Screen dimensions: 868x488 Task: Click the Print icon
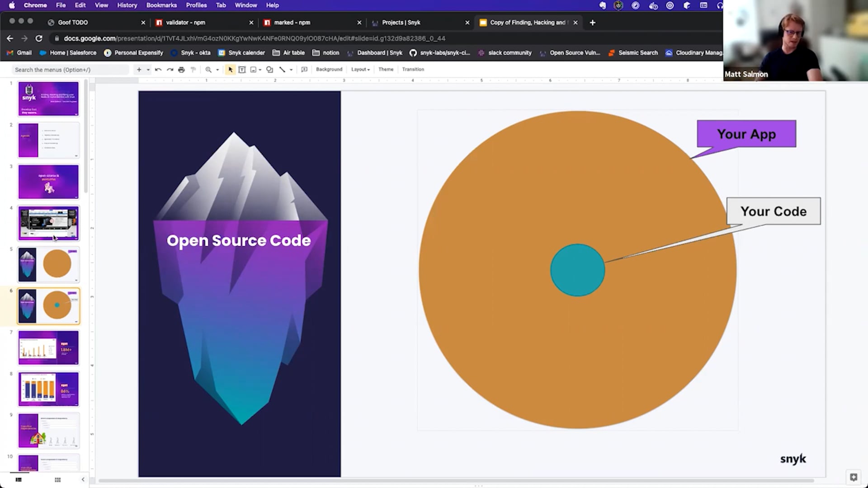[x=181, y=70]
